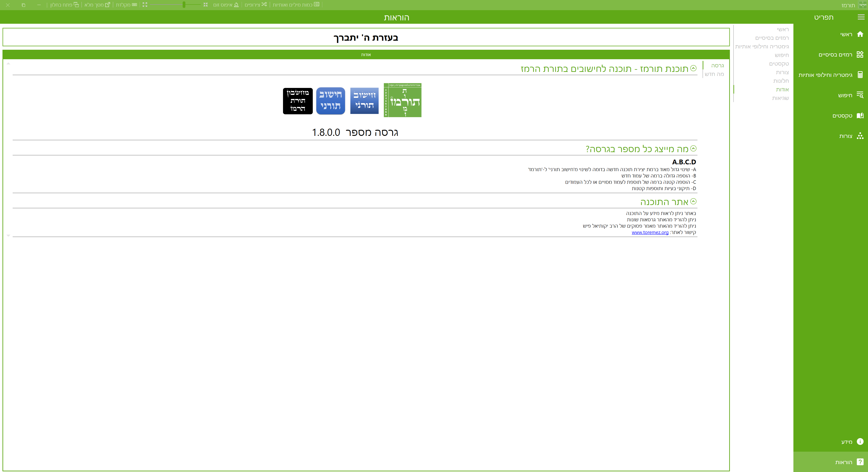868x472 pixels.
Task: Switch to מה חדש subtopic
Action: coord(714,74)
